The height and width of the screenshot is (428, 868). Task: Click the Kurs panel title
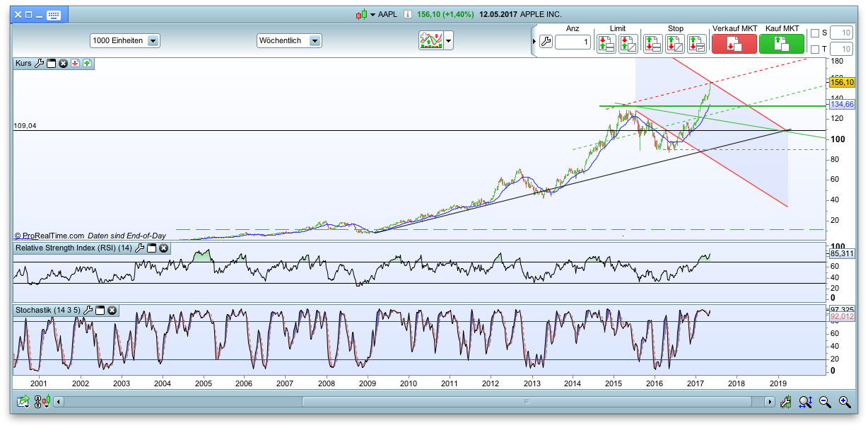24,64
